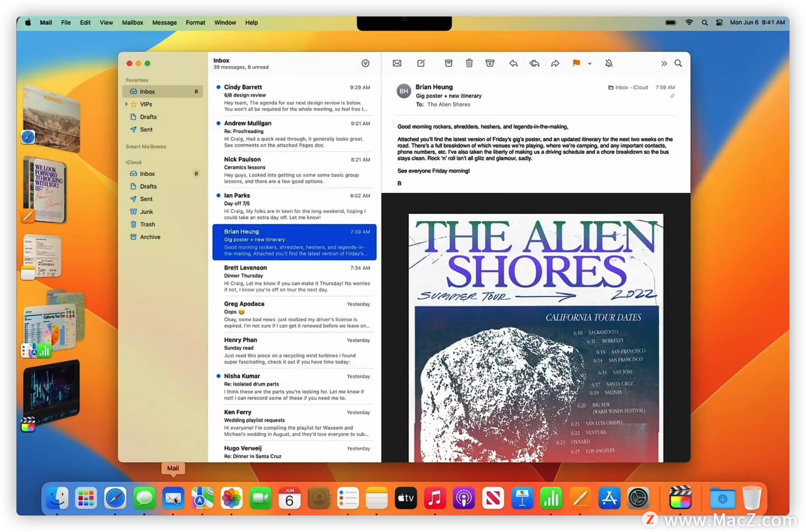Open Ian Parks' Day off 7/5 email
806x532 pixels.
[x=294, y=206]
